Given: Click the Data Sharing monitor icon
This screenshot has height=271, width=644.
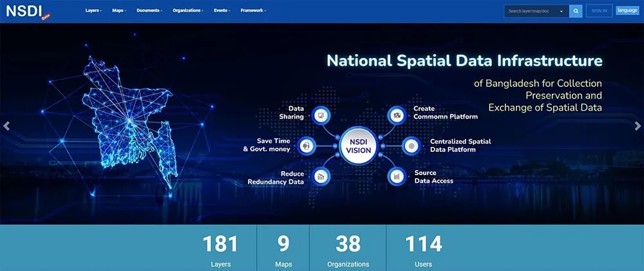Looking at the screenshot, I should click(x=321, y=115).
